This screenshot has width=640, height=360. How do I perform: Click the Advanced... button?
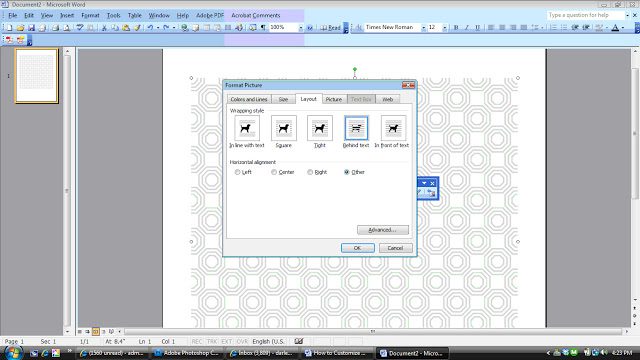pos(382,230)
